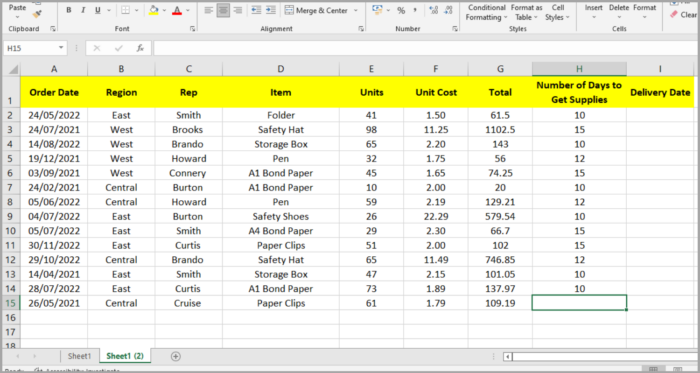This screenshot has height=373, width=700.
Task: Click the Insert Function fx icon
Action: pos(140,48)
